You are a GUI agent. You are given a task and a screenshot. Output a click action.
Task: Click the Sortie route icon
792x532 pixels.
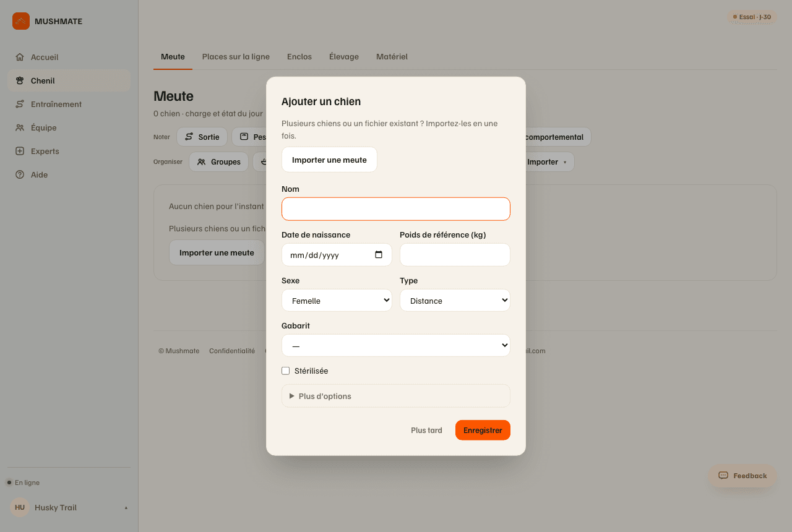coord(189,137)
